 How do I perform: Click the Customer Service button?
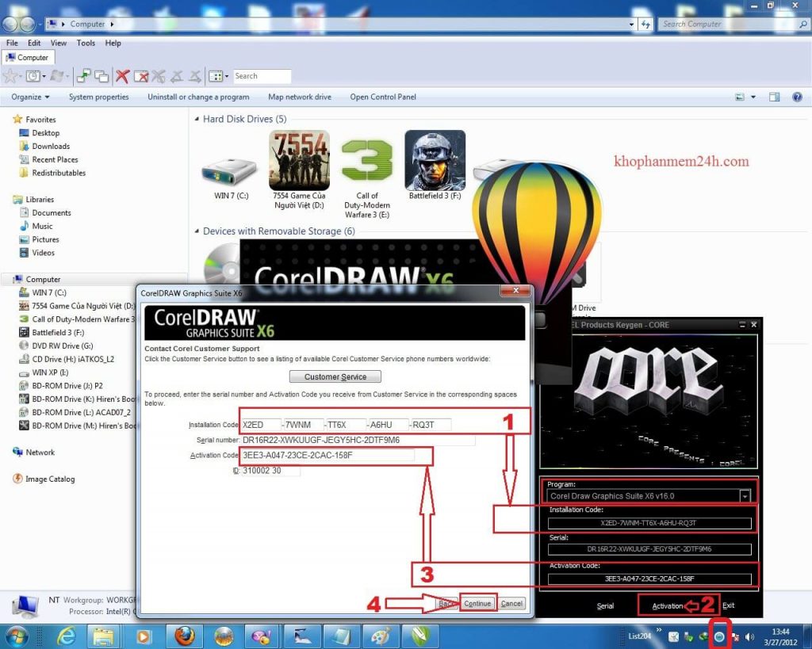pos(335,376)
